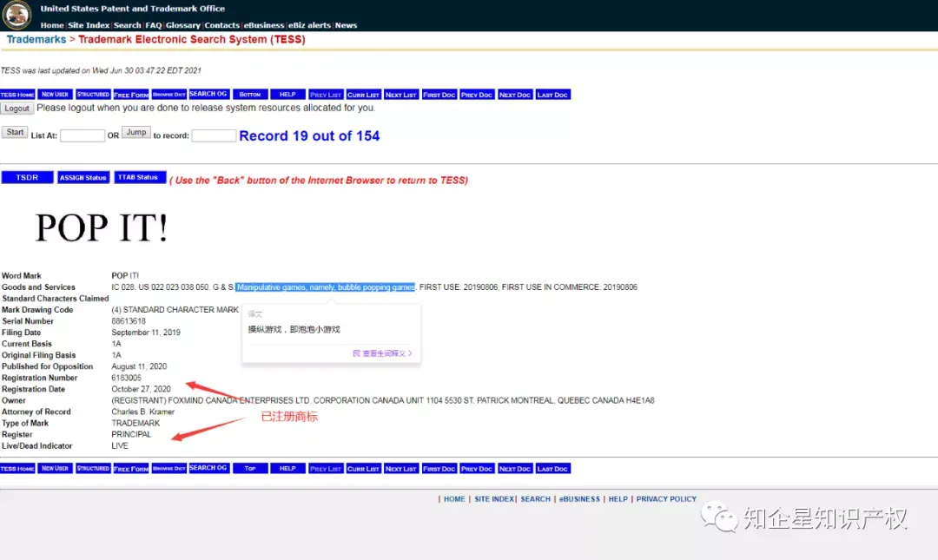This screenshot has width=938, height=560.
Task: Click the upper First Doc button
Action: pyautogui.click(x=439, y=95)
